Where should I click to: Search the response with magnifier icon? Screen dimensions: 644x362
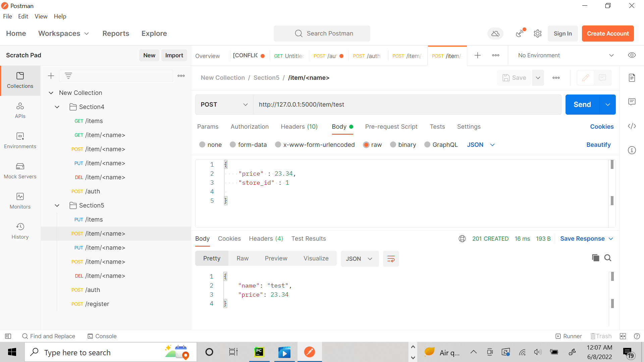608,258
